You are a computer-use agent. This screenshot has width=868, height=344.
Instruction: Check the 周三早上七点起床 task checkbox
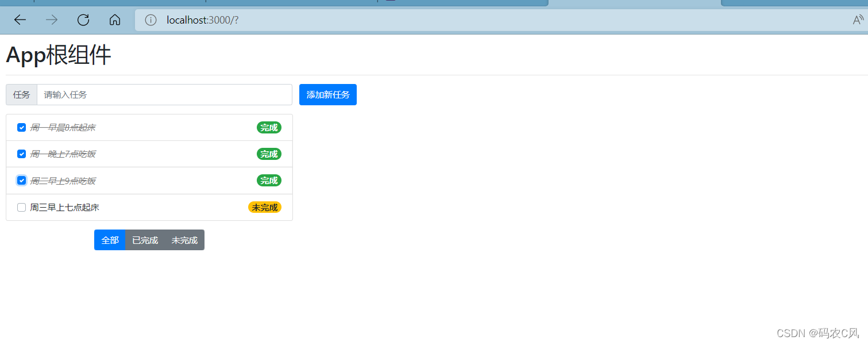[x=21, y=208]
